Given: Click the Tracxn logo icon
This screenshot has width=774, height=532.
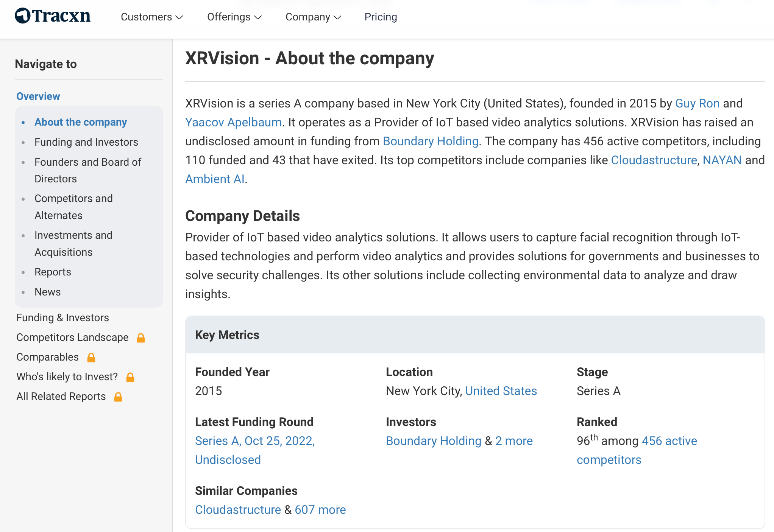Looking at the screenshot, I should point(23,16).
